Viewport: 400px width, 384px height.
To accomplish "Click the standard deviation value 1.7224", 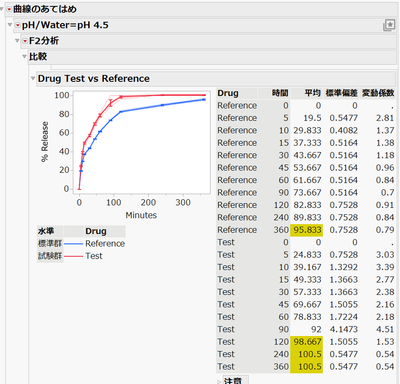I will pyautogui.click(x=344, y=317).
